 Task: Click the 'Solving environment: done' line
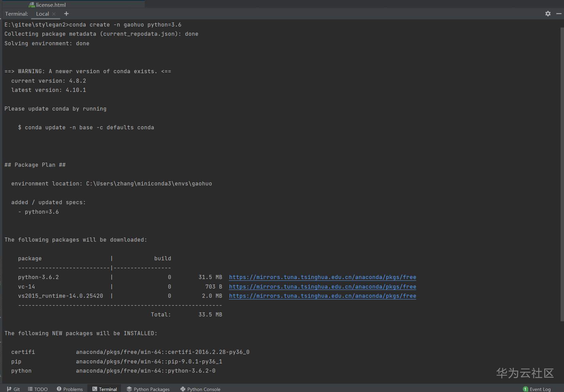click(47, 44)
